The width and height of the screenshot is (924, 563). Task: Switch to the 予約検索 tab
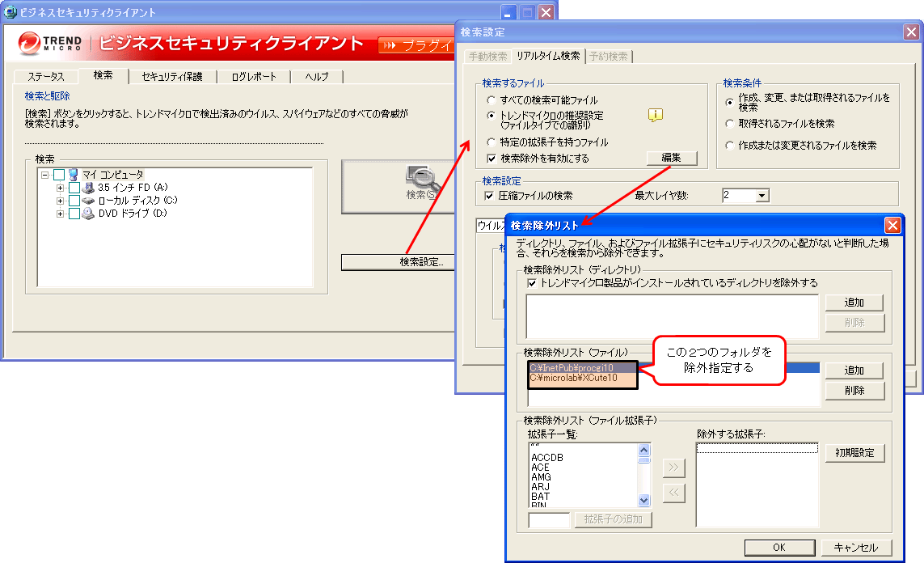609,57
